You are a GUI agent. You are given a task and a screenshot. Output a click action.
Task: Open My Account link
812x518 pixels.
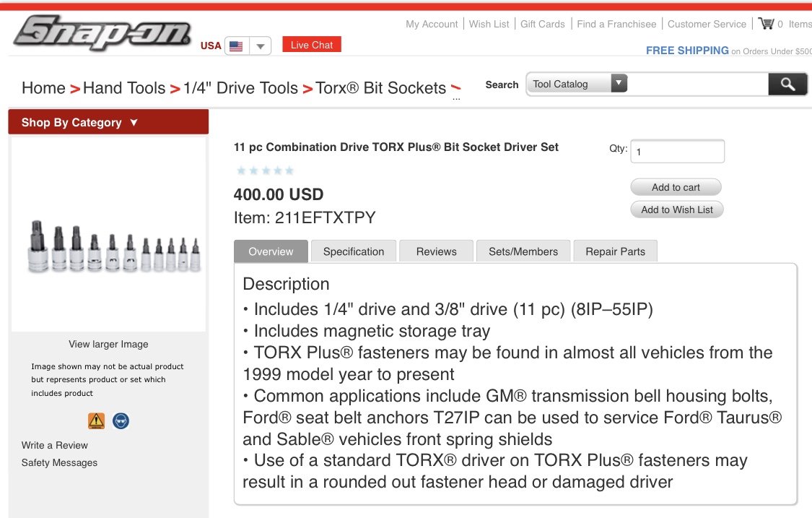pyautogui.click(x=432, y=24)
